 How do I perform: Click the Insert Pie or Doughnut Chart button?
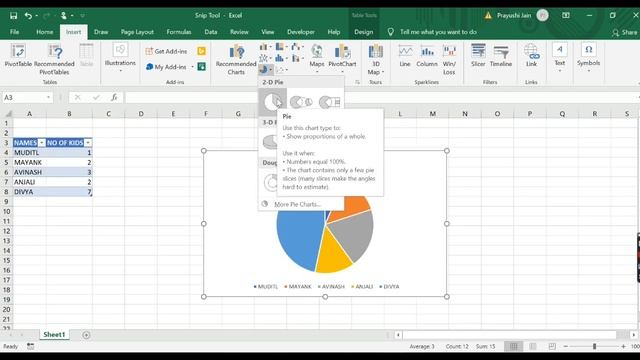point(265,70)
